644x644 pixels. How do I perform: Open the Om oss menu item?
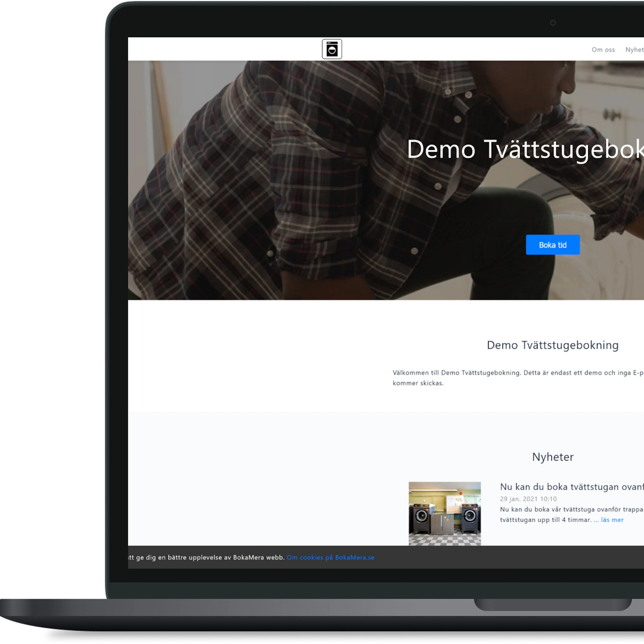[x=603, y=50]
